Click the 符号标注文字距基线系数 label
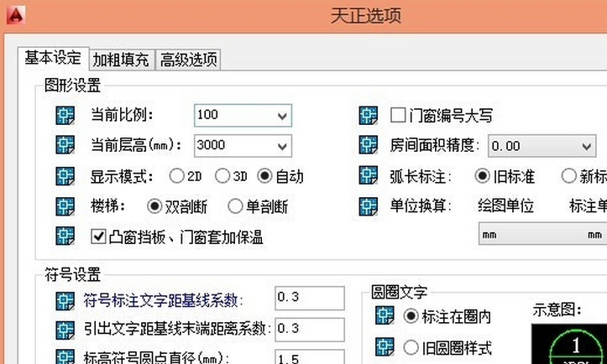 (163, 300)
